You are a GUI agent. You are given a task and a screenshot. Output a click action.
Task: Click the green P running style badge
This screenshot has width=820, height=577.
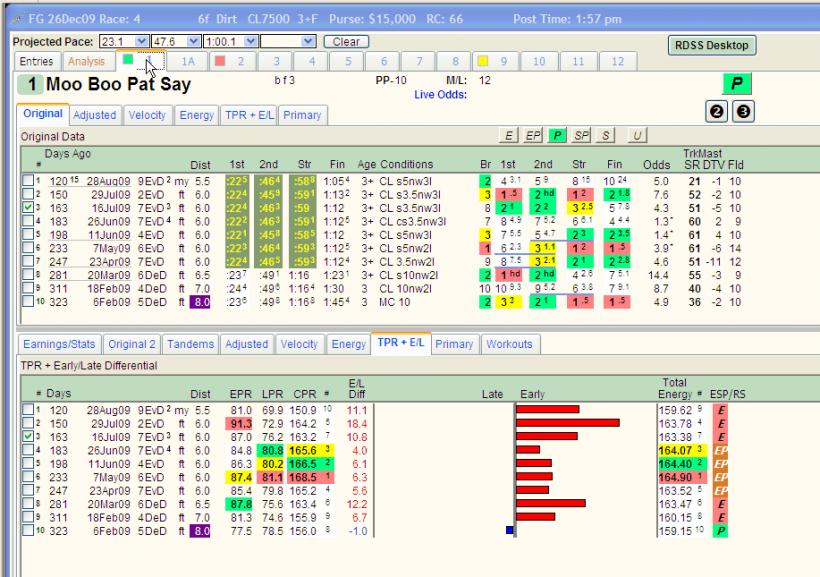[x=736, y=84]
